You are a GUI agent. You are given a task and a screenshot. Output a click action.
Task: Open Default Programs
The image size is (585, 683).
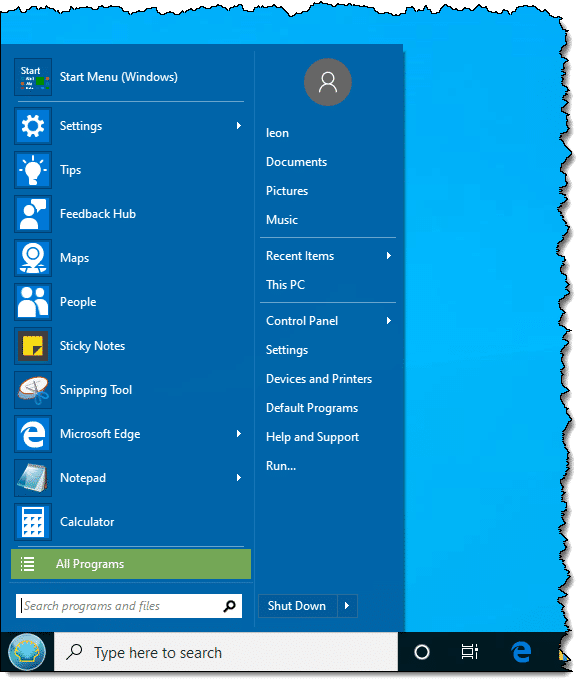(312, 408)
